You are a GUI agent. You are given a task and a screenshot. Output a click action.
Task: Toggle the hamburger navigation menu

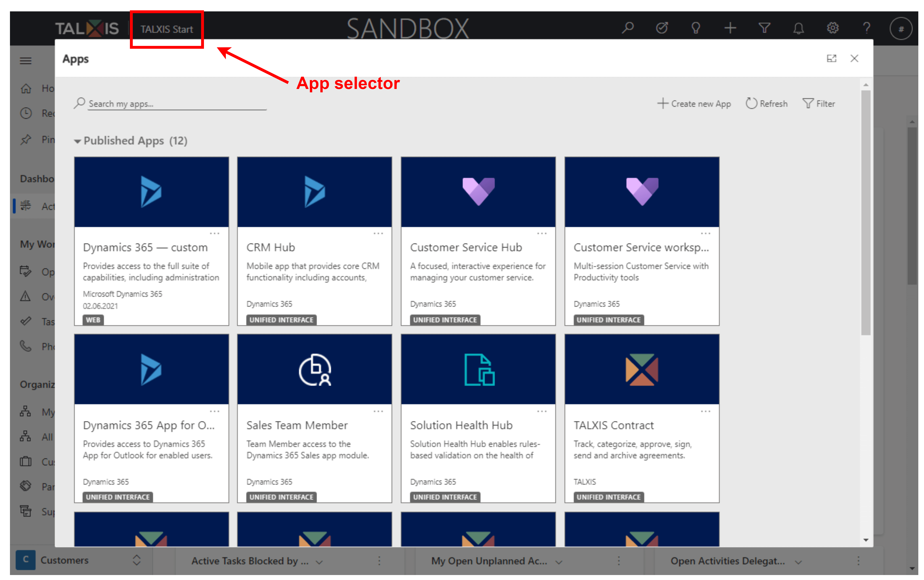[26, 61]
